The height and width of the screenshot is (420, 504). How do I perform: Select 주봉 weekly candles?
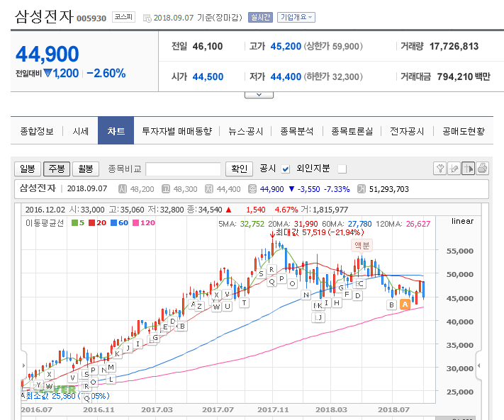click(x=57, y=169)
